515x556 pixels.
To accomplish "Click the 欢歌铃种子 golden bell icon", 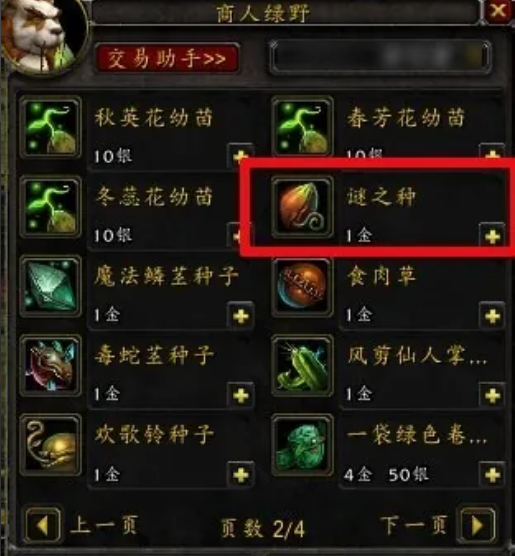I will coord(51,445).
